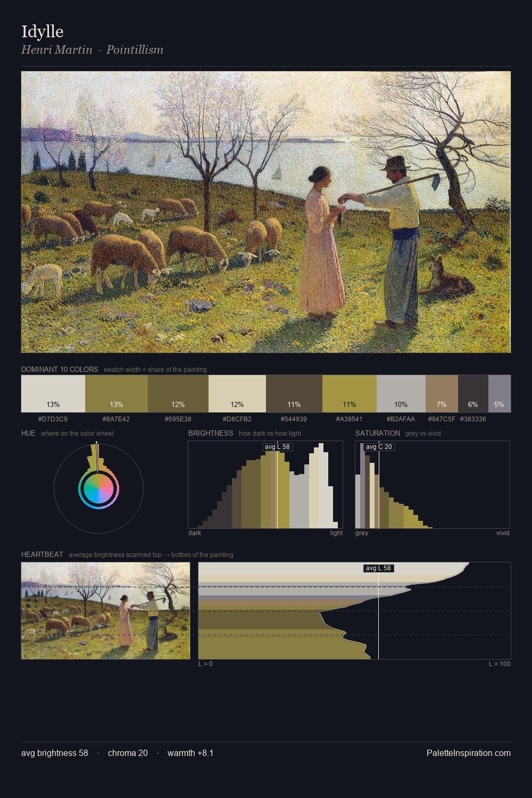The width and height of the screenshot is (532, 798).
Task: Click the #544939 hex code label
Action: tap(294, 419)
